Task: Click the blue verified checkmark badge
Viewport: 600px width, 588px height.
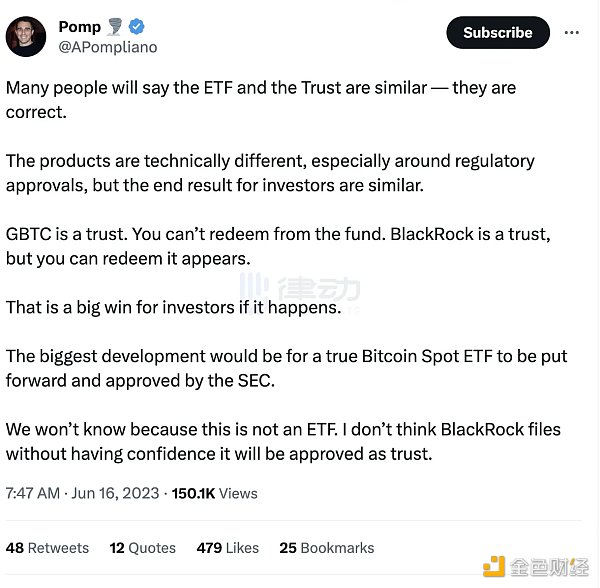Action: (x=135, y=27)
